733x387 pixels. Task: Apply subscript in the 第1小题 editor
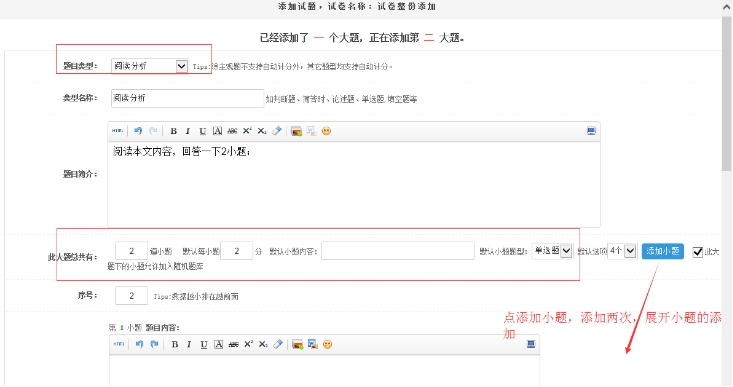[263, 344]
